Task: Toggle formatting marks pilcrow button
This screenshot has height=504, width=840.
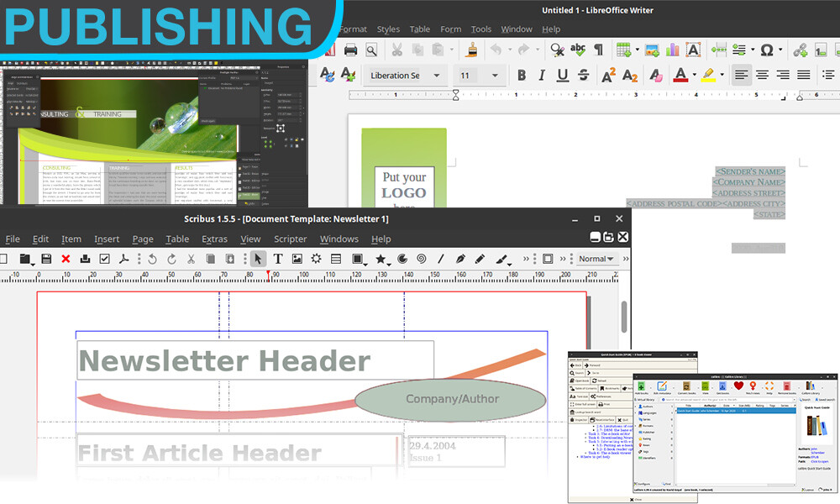Action: [x=599, y=50]
